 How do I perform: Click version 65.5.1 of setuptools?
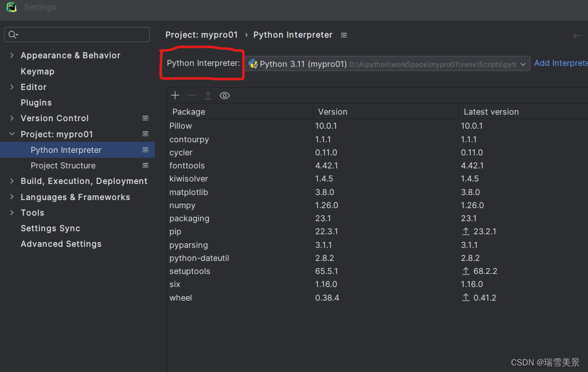(326, 271)
